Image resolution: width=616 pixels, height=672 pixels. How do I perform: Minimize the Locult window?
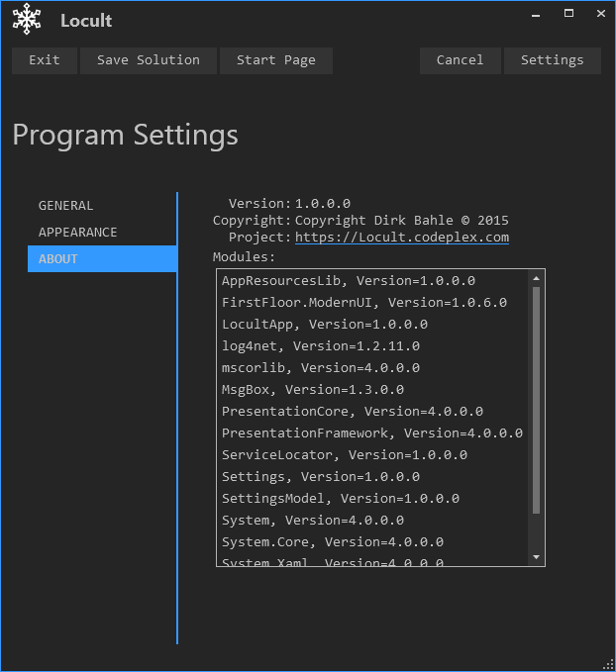(x=538, y=14)
